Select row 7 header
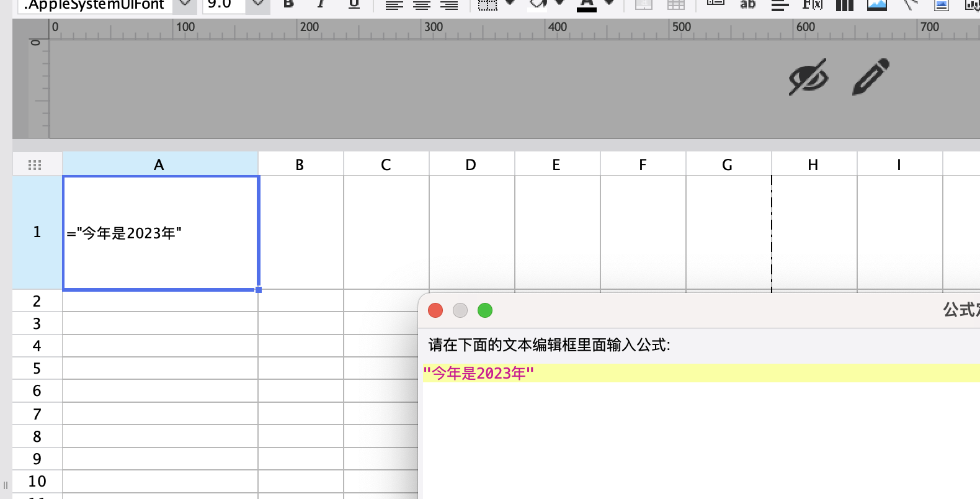 pyautogui.click(x=37, y=414)
